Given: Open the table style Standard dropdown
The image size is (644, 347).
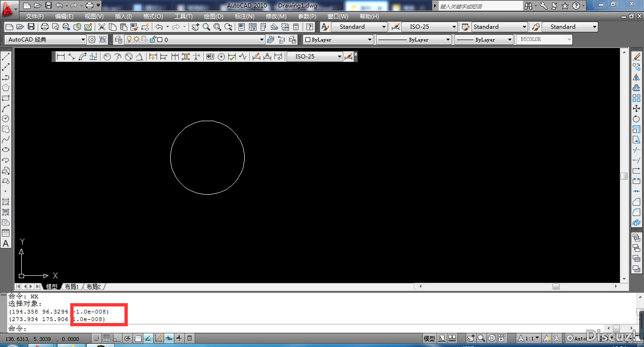Looking at the screenshot, I should pos(500,27).
